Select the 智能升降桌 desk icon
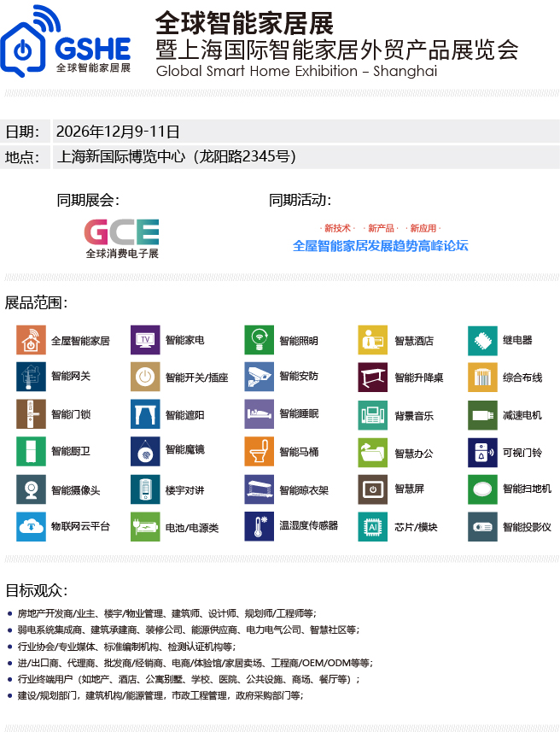560x732 pixels. (372, 377)
